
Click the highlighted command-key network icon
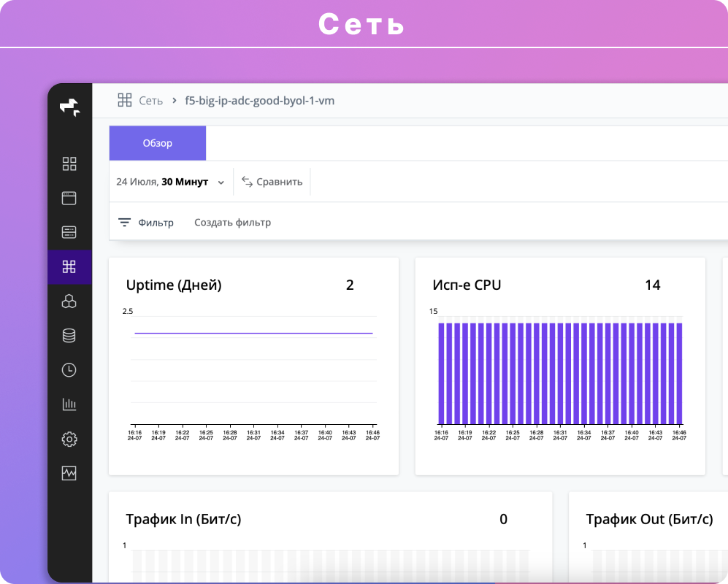coord(69,266)
